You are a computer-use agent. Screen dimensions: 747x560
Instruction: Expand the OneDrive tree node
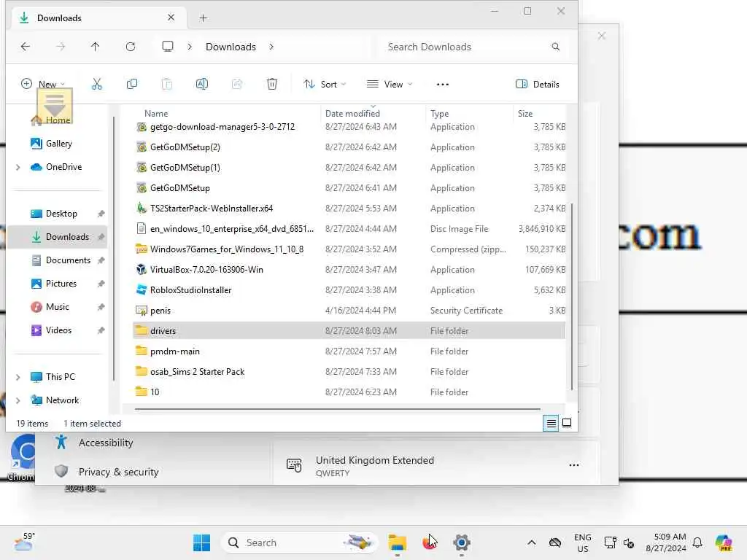click(18, 167)
